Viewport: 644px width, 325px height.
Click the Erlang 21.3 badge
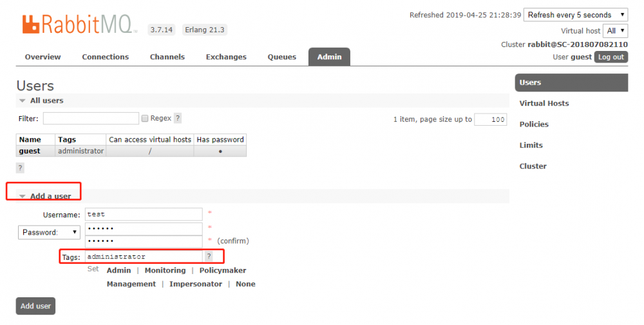tap(205, 30)
